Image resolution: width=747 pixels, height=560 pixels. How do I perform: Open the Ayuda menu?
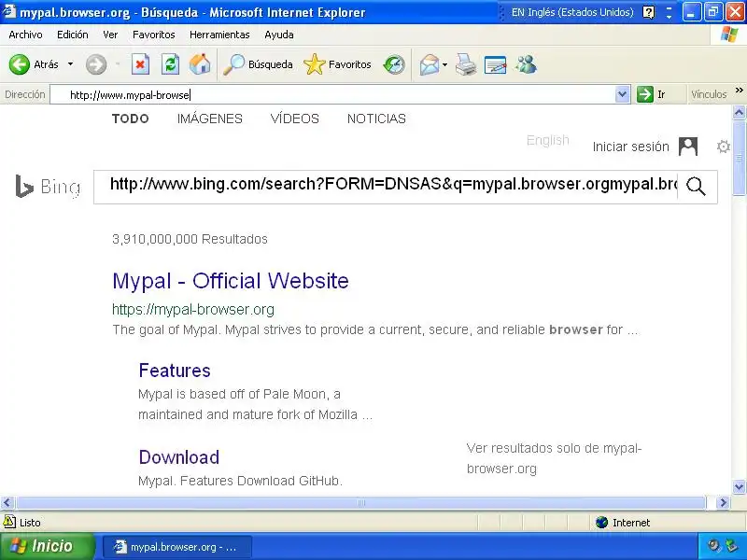[x=279, y=35]
